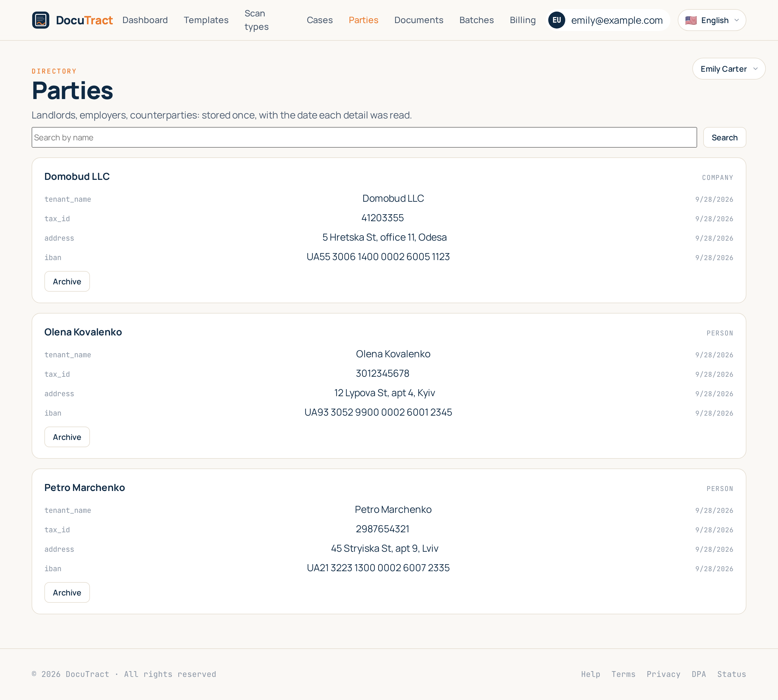
Task: Open the Help footer link
Action: pos(590,674)
